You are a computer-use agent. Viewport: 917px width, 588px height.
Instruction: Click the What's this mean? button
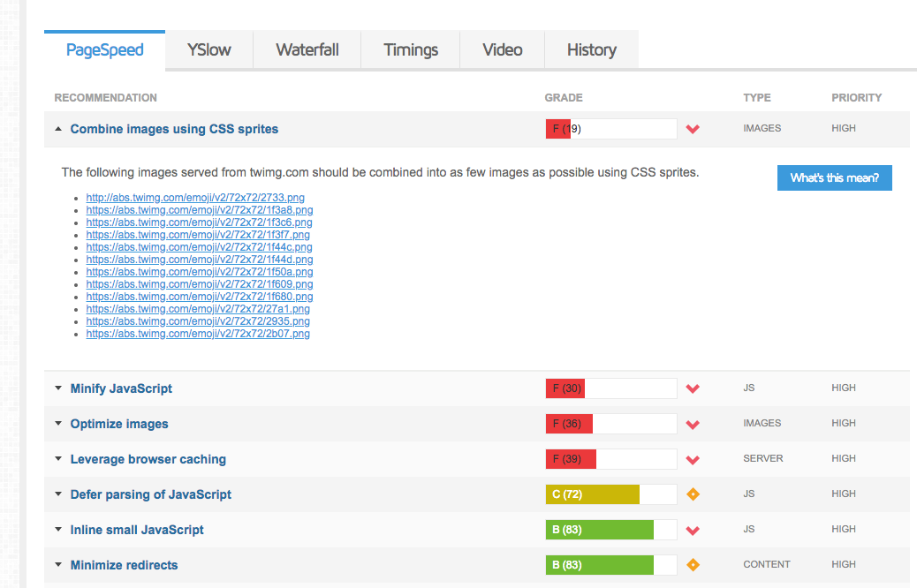click(x=834, y=178)
